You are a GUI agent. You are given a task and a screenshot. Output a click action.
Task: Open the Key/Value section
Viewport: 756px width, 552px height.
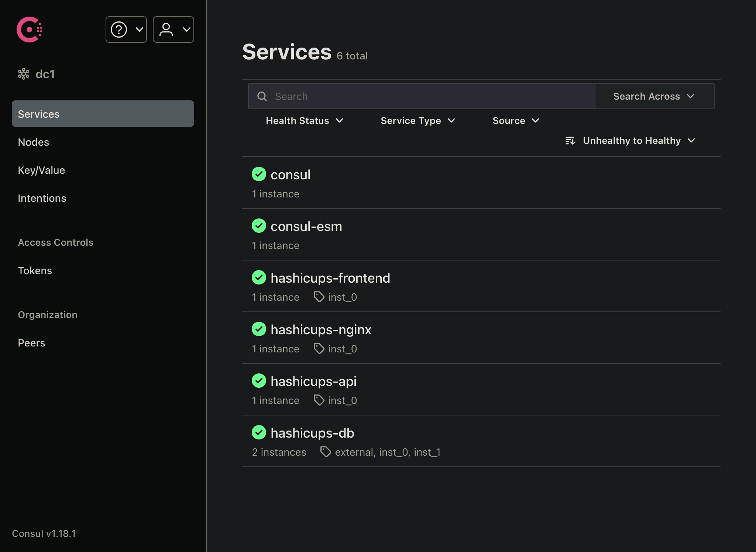[x=41, y=170]
